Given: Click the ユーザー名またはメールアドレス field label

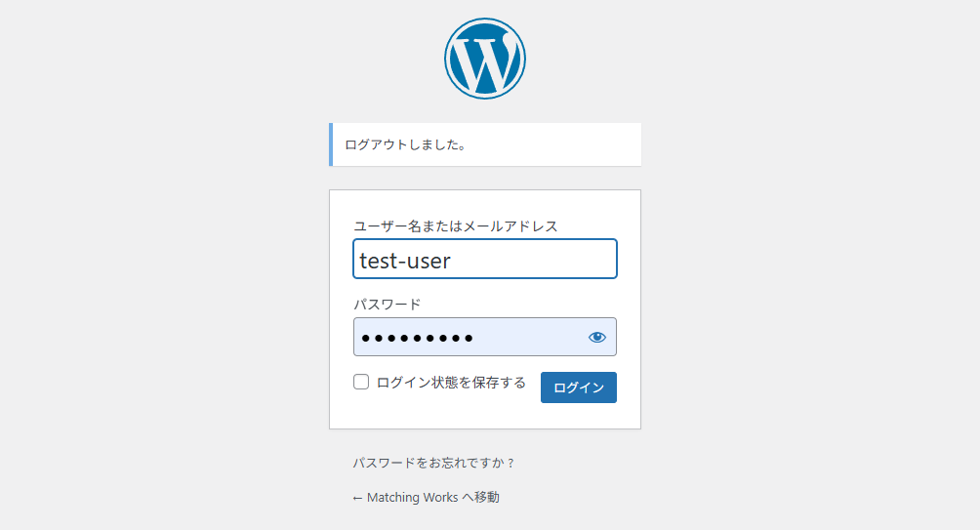Looking at the screenshot, I should tap(455, 226).
